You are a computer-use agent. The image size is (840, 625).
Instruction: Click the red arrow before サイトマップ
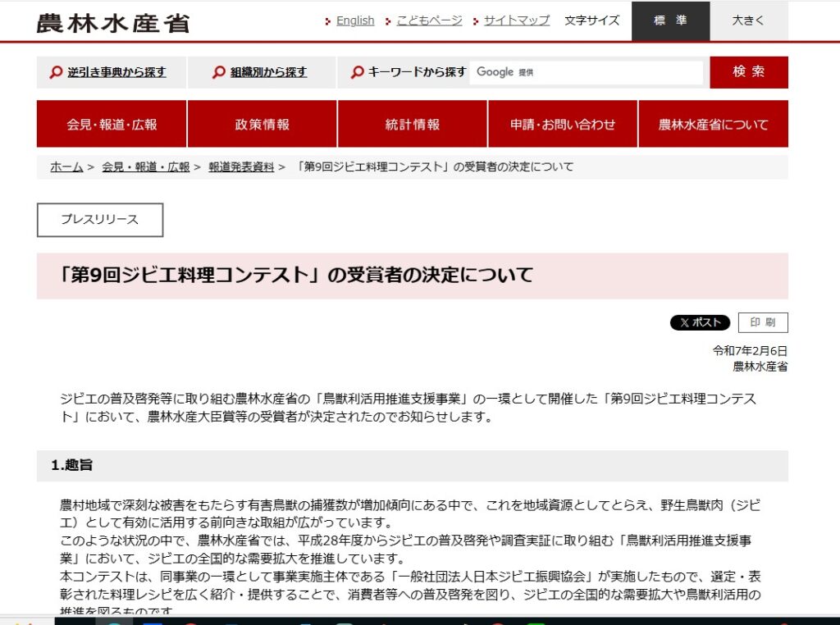click(475, 21)
